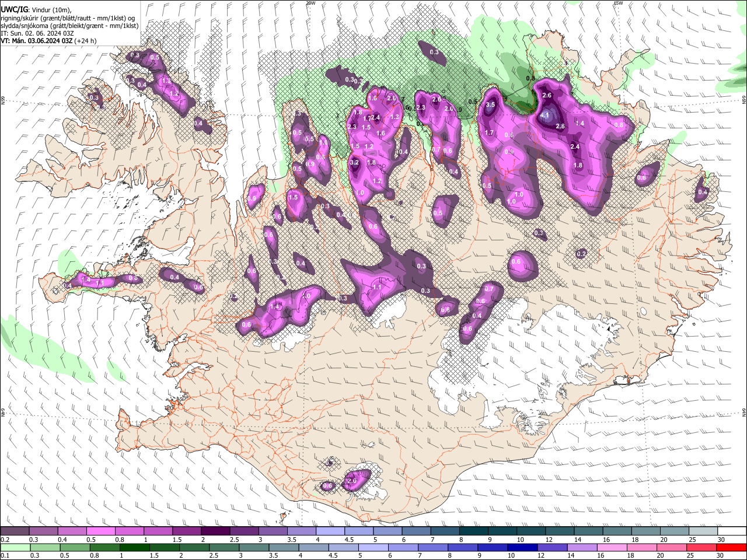Click the '15W' longitude label at the top
Image resolution: width=747 pixels, height=560 pixels.
(x=618, y=3)
